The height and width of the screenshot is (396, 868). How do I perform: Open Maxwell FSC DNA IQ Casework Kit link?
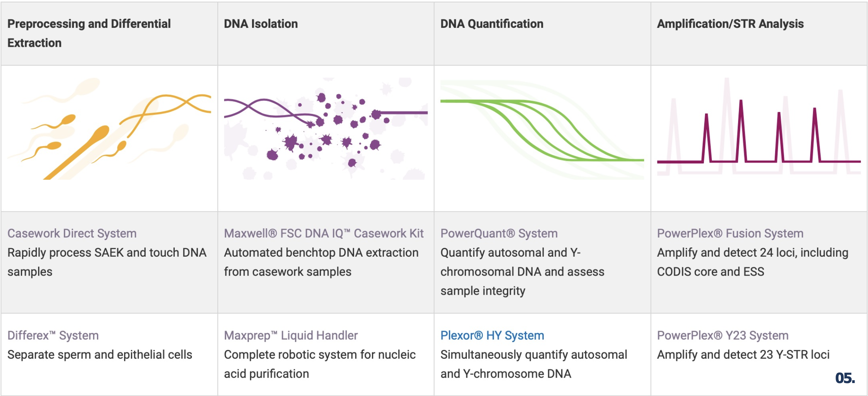tap(324, 233)
